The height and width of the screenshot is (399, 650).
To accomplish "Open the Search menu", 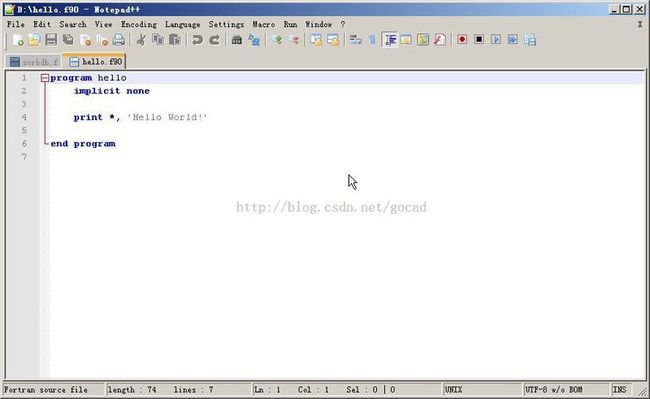I will click(73, 24).
